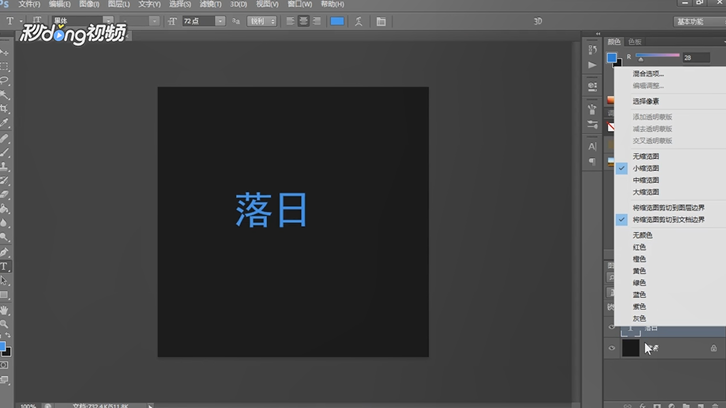The height and width of the screenshot is (408, 726).
Task: Open the Actions panel play icon
Action: pyautogui.click(x=592, y=65)
